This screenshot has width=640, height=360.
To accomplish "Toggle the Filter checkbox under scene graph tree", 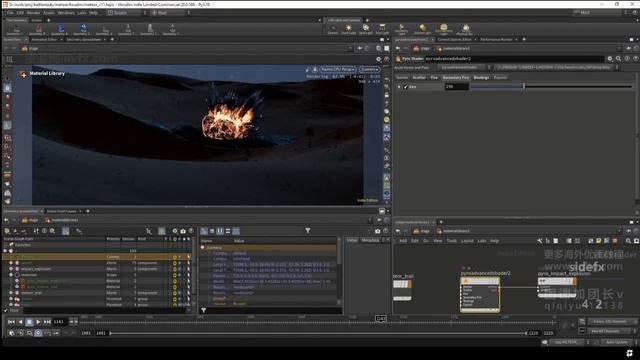I will tap(6, 311).
